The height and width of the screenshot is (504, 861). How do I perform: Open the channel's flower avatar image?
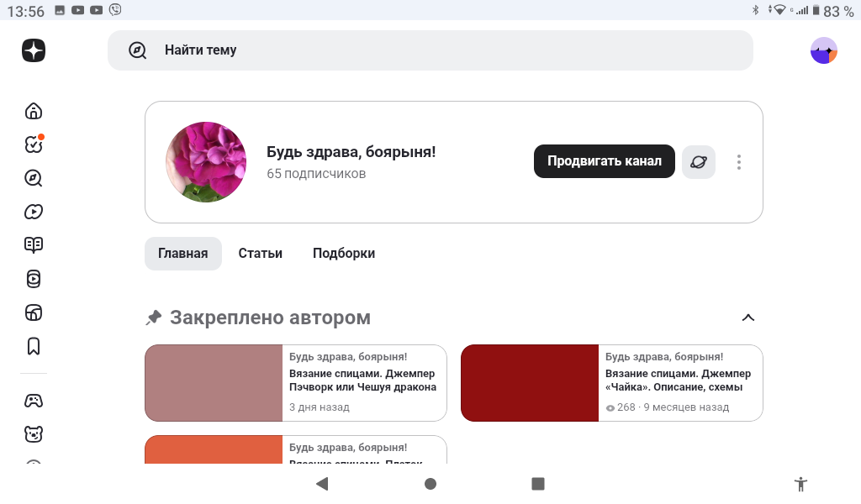tap(206, 162)
